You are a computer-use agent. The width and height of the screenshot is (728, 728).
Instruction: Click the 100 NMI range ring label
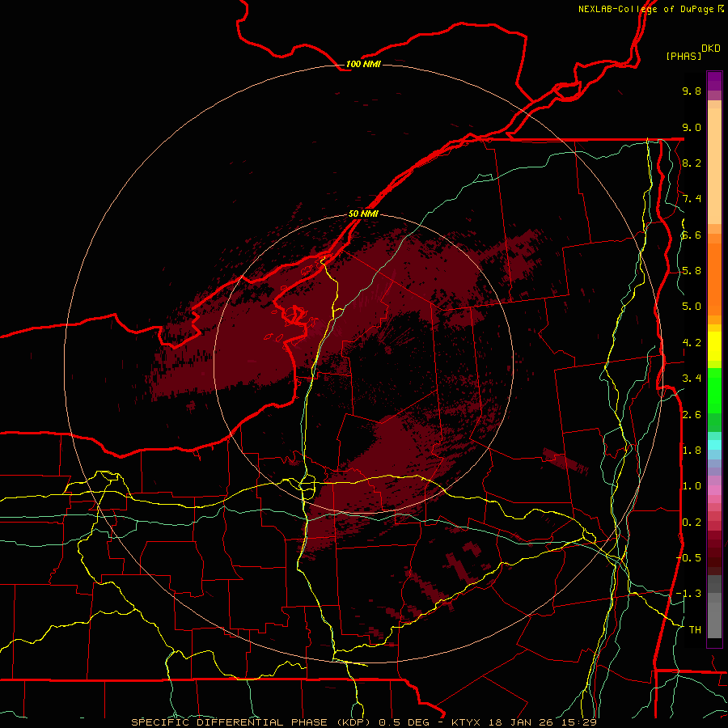point(363,64)
